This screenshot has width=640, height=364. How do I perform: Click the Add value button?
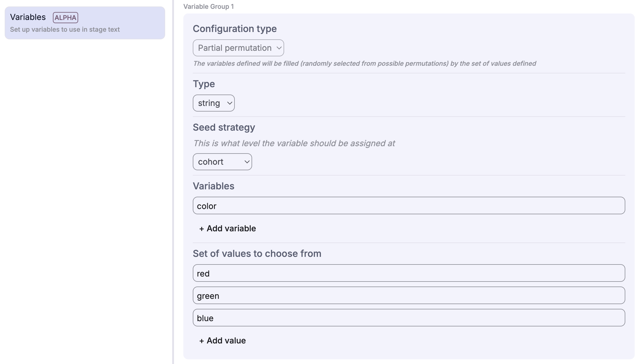click(x=222, y=341)
